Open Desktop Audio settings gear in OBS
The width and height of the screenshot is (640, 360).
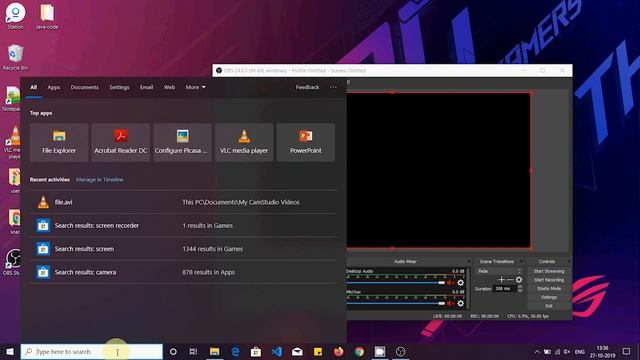460,282
